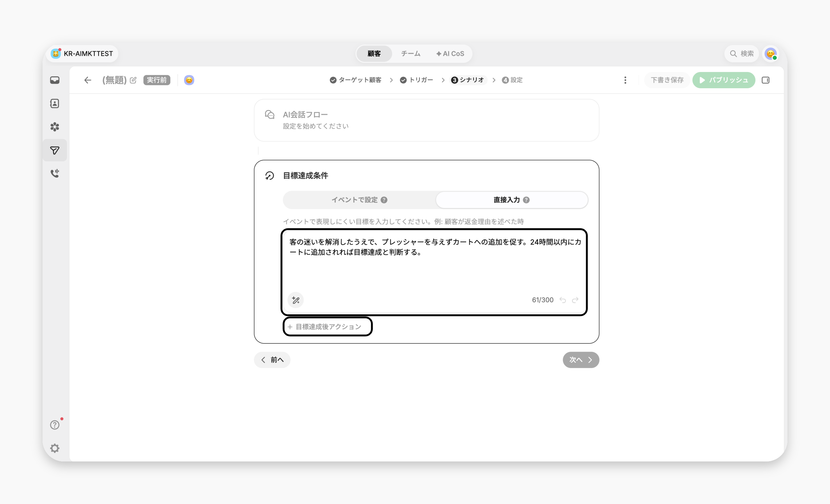Screen dimensions: 830x504
Task: Click the back arrow beside the title
Action: (88, 80)
